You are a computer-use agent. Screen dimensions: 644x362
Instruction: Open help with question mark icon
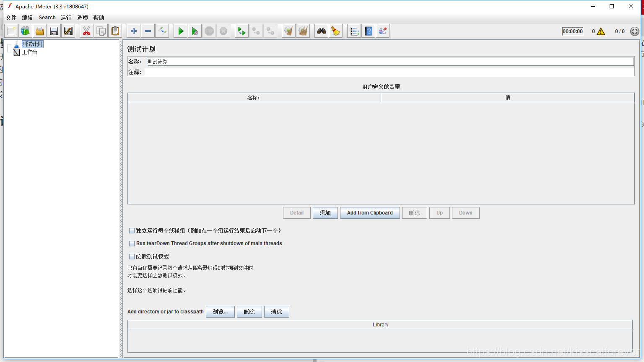(369, 31)
